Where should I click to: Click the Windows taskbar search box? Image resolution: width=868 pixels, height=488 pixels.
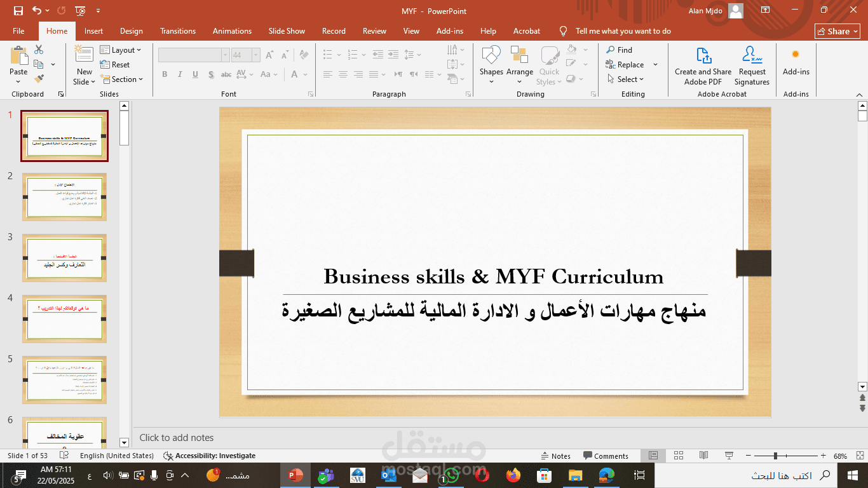[x=745, y=475]
